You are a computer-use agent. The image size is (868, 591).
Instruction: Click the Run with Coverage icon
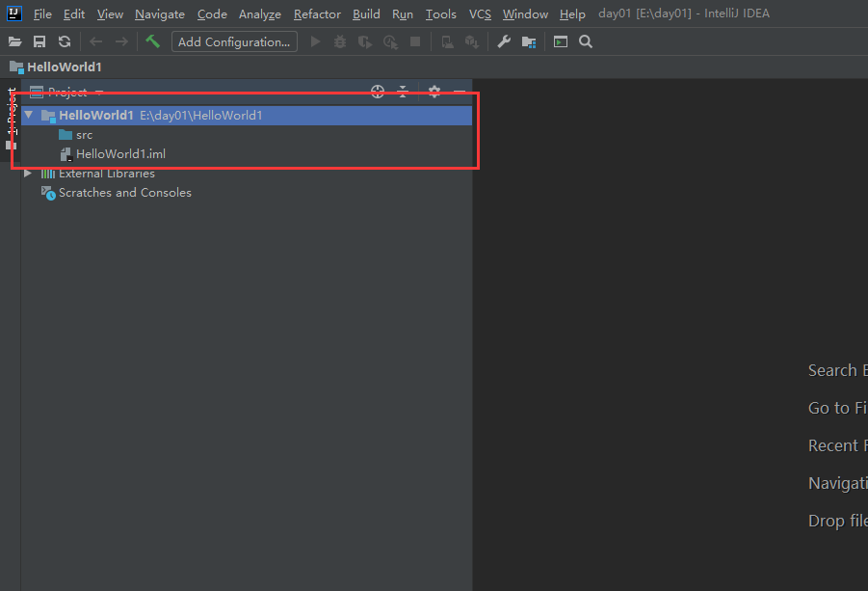(365, 41)
